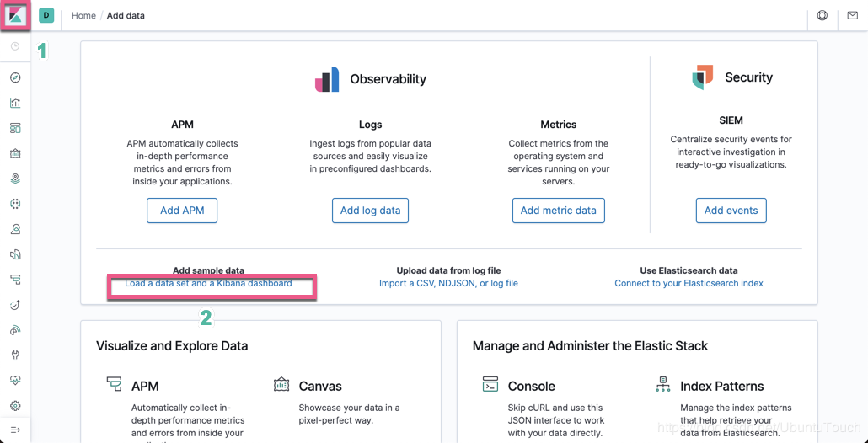This screenshot has width=868, height=443.
Task: Open the Visualize chart icon in sidebar
Action: coord(15,103)
